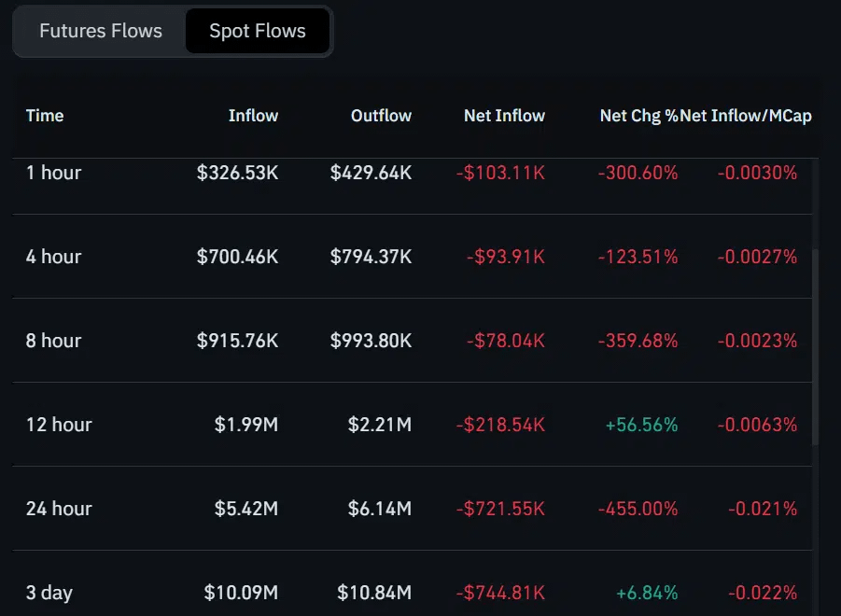Click the 1 hour inflow value $326.53K
The height and width of the screenshot is (616, 841).
click(237, 173)
